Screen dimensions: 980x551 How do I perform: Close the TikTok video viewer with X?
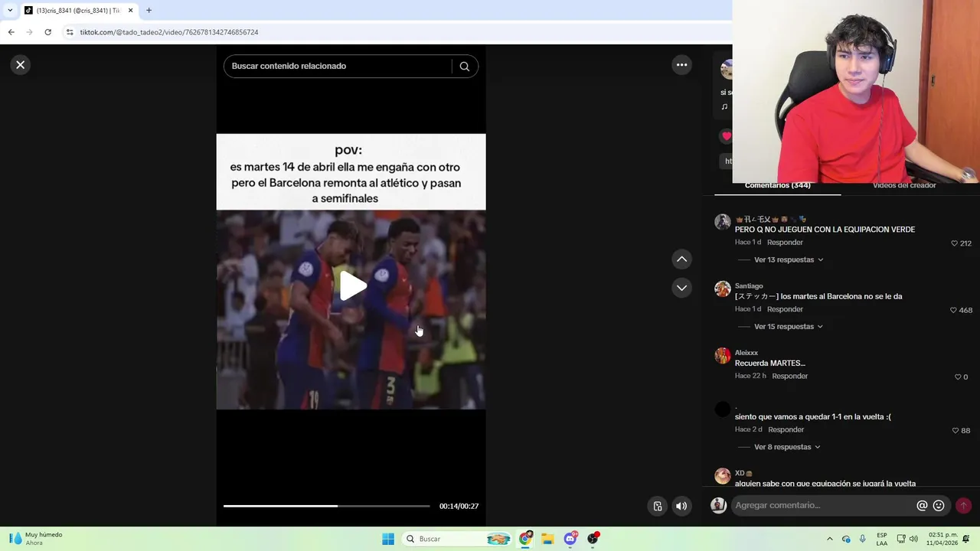point(21,65)
